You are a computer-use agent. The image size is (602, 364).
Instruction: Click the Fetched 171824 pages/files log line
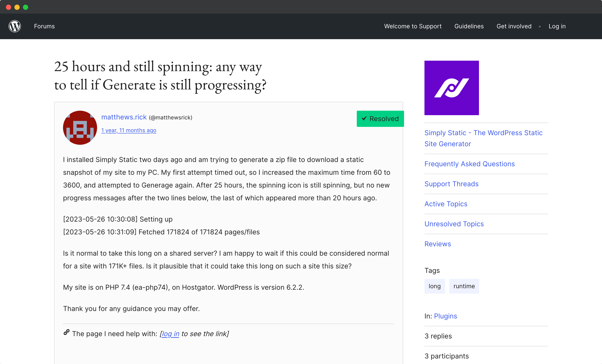tap(161, 232)
